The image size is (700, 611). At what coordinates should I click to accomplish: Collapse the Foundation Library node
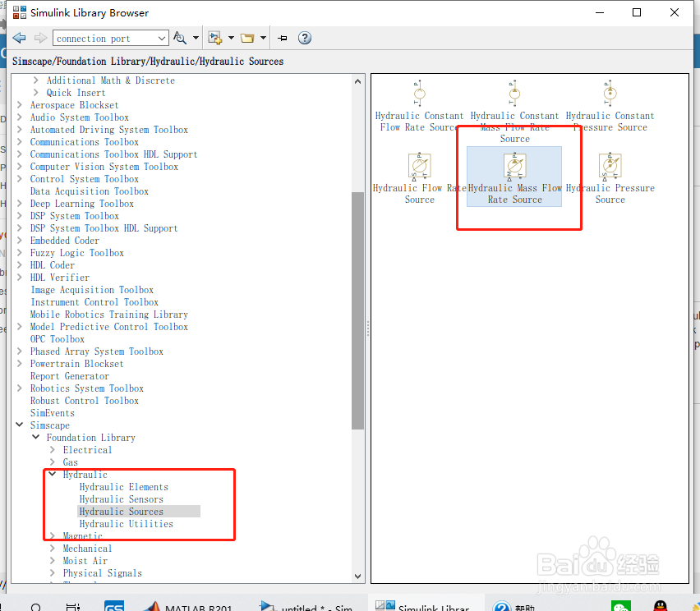35,438
